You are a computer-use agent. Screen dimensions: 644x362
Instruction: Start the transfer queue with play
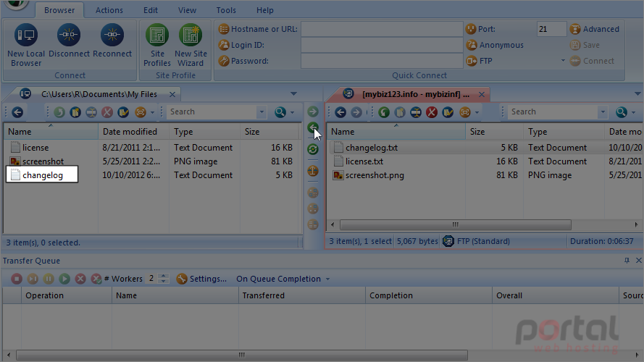(64, 279)
